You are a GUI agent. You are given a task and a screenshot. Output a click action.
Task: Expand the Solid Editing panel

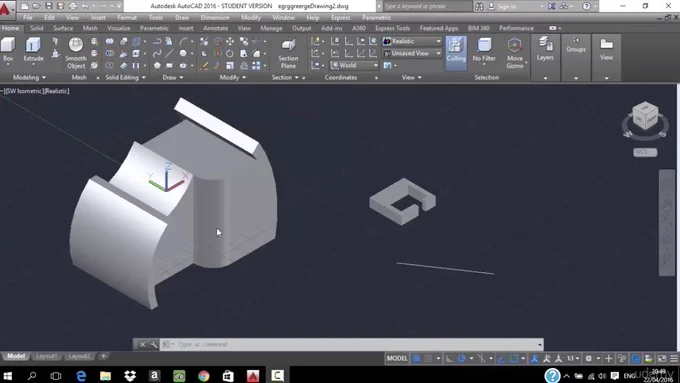125,77
